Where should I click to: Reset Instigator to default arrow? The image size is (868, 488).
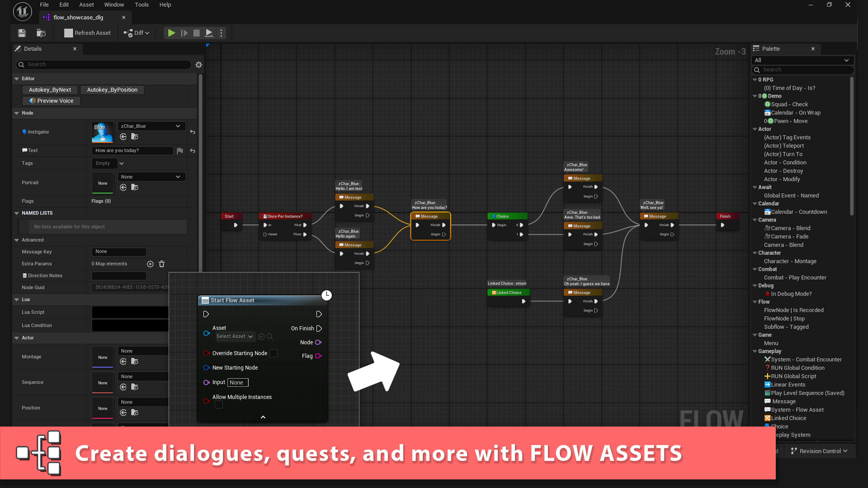pos(193,132)
